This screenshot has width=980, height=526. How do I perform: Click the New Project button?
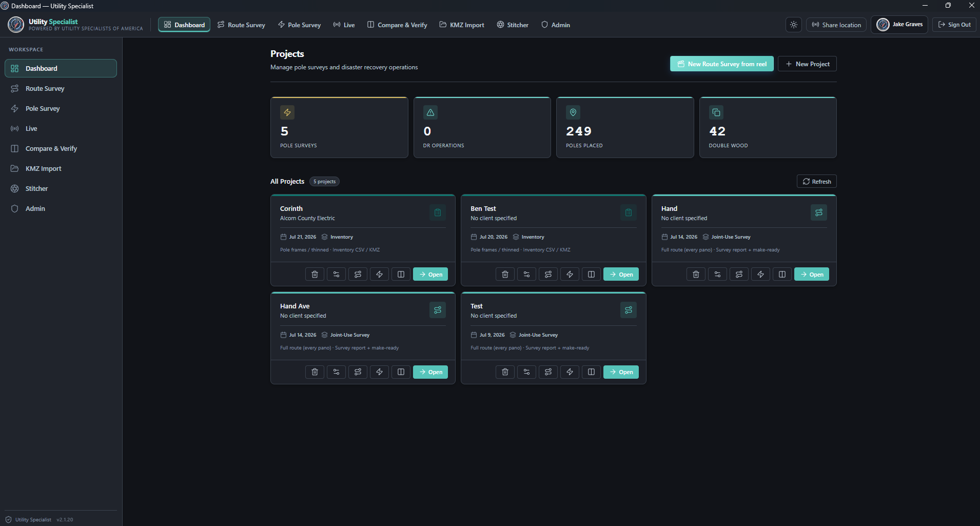tap(807, 64)
